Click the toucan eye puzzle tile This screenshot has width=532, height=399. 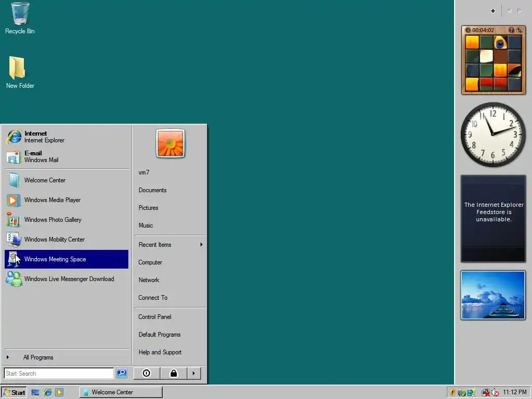500,43
